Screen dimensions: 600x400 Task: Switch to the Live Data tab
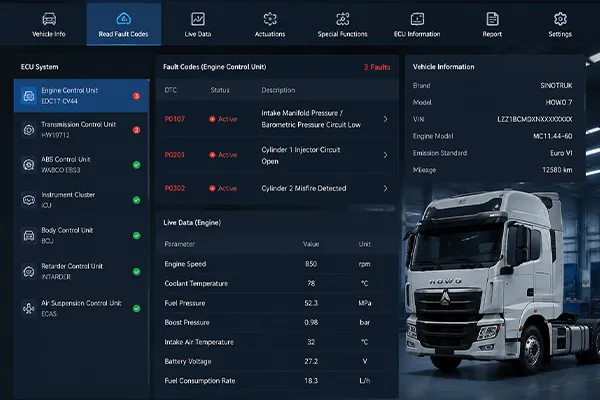click(198, 25)
